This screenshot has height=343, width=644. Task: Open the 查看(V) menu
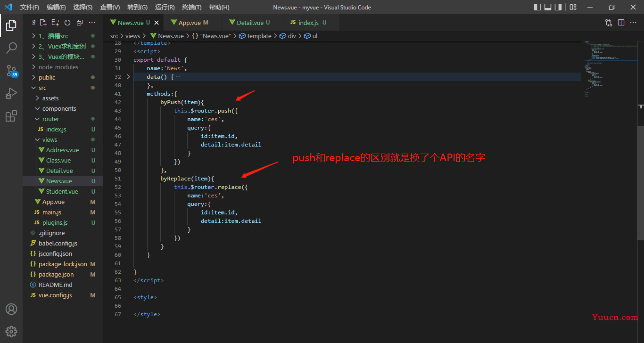(x=110, y=7)
